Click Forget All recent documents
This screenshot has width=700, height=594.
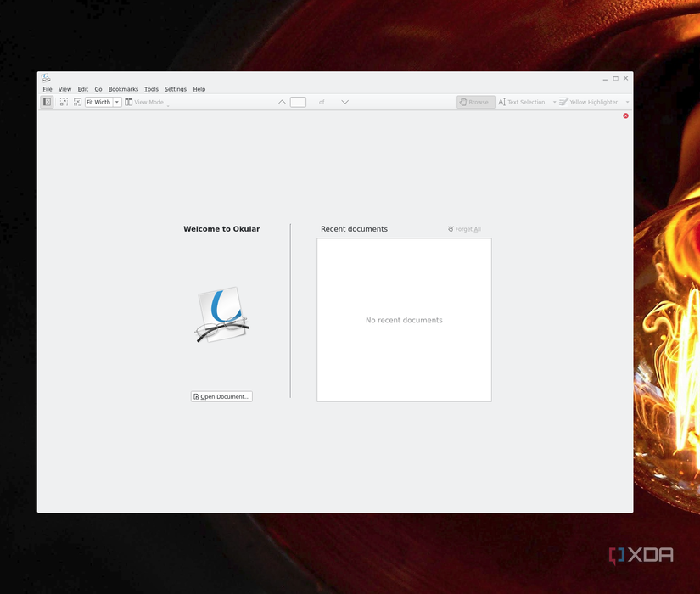click(464, 229)
